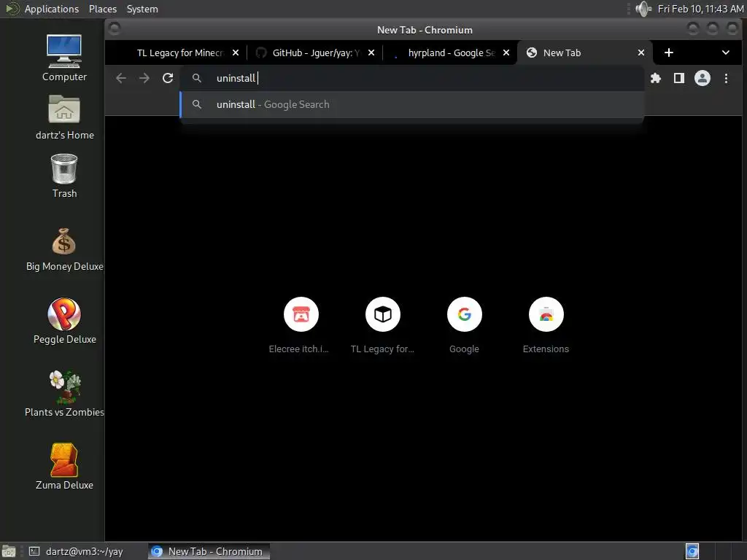Click workspace switcher Chromium icon
The image size is (747, 560).
coord(692,551)
